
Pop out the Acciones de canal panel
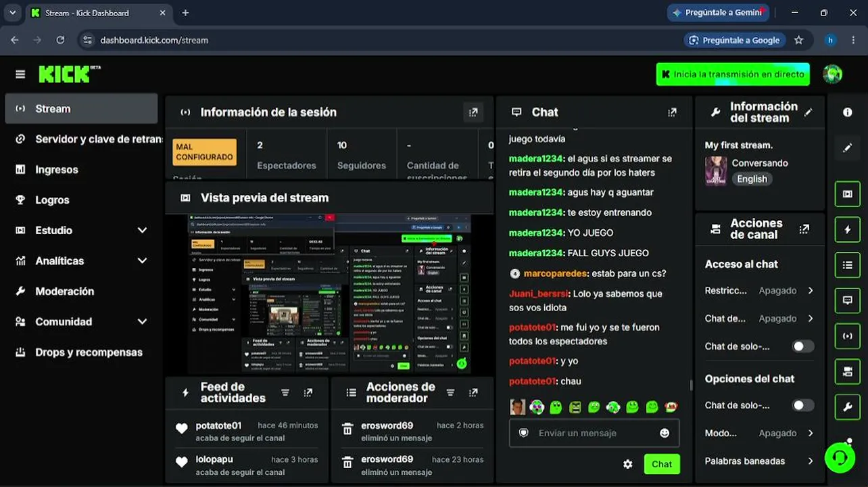pyautogui.click(x=804, y=229)
